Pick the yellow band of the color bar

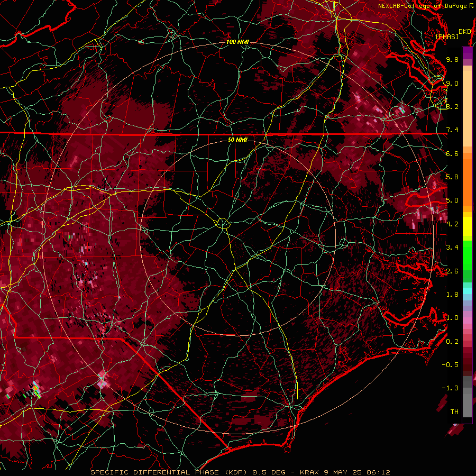467,226
